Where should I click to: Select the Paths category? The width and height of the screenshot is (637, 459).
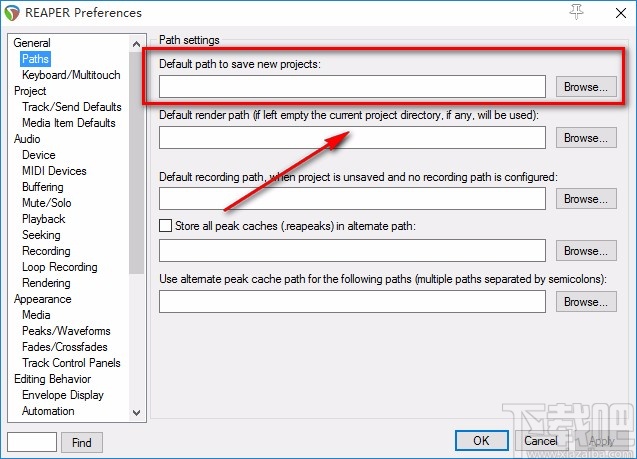pyautogui.click(x=35, y=59)
